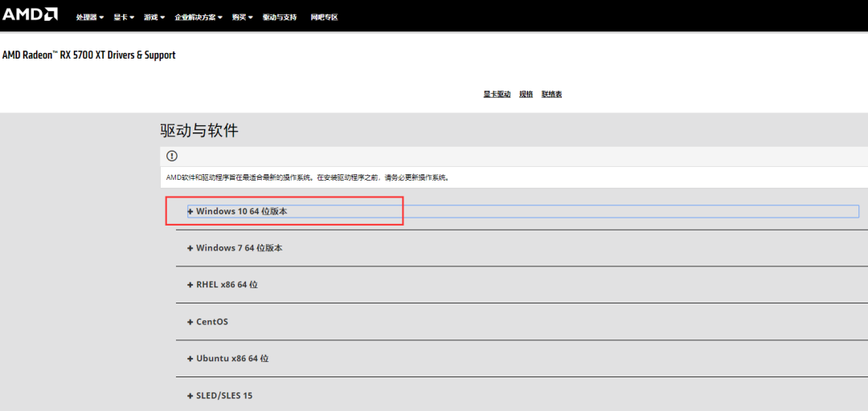Jump to 显卡驱动 section link

[497, 94]
